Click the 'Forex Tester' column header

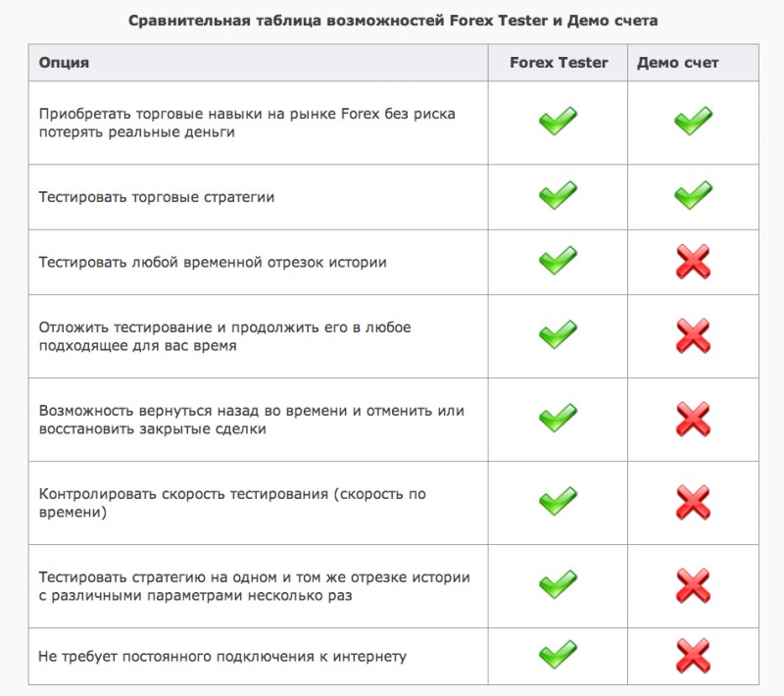tap(559, 63)
